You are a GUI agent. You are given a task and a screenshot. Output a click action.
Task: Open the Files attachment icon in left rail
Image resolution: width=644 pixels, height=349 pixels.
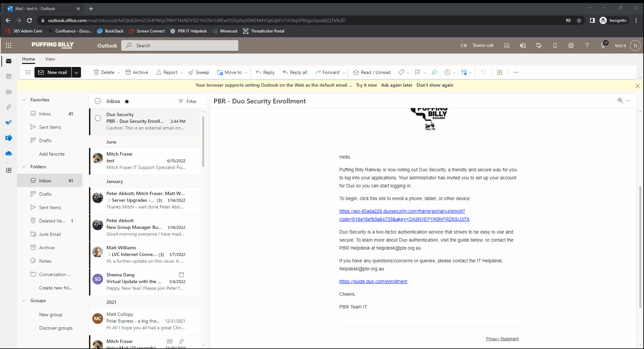[9, 107]
